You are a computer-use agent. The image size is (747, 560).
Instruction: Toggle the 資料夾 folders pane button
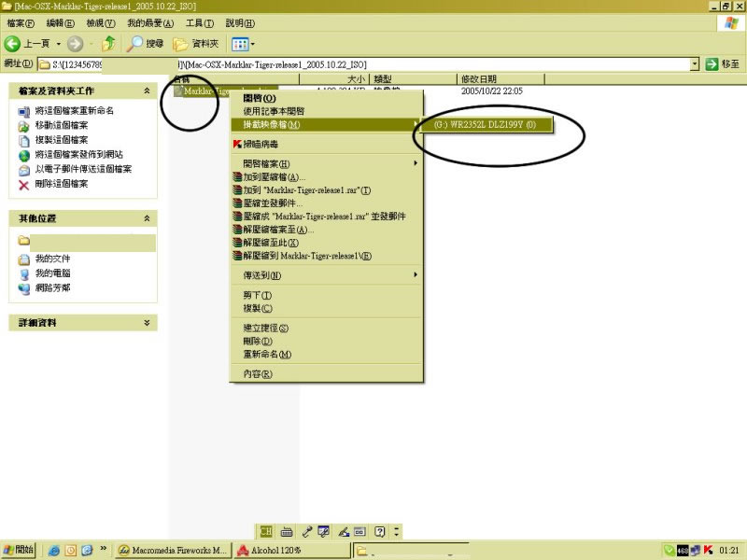(196, 44)
